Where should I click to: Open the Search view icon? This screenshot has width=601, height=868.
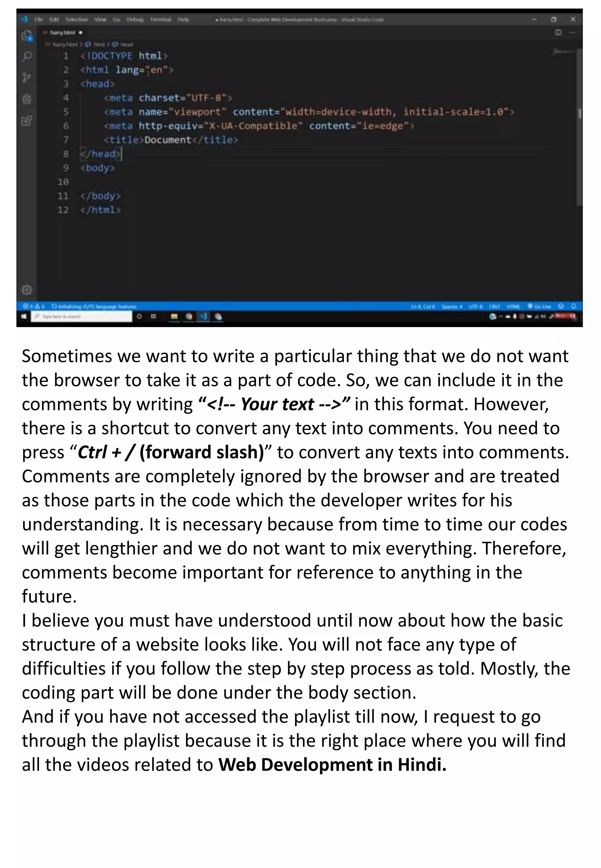tap(27, 56)
